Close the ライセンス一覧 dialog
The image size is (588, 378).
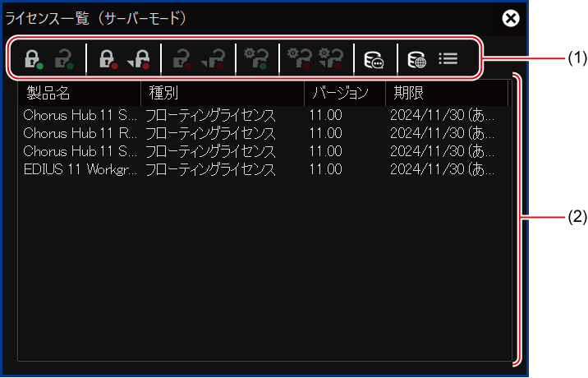511,18
